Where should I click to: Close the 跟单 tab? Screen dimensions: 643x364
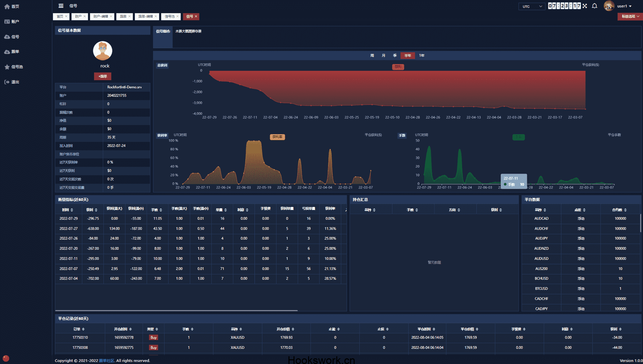(x=130, y=16)
